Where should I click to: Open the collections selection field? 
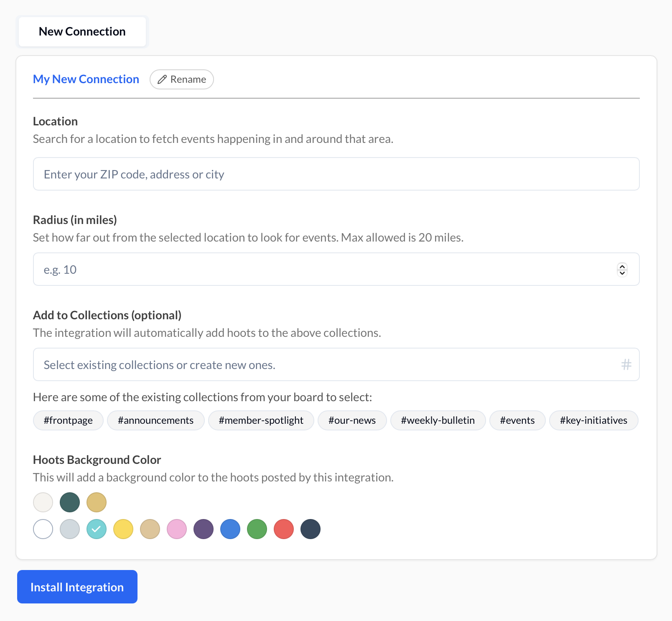pos(326,365)
